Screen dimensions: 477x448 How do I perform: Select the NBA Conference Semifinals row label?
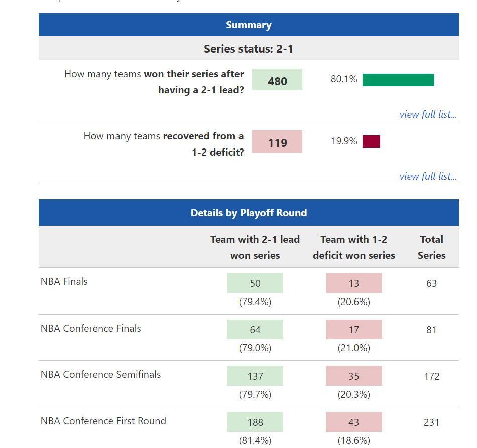click(101, 374)
